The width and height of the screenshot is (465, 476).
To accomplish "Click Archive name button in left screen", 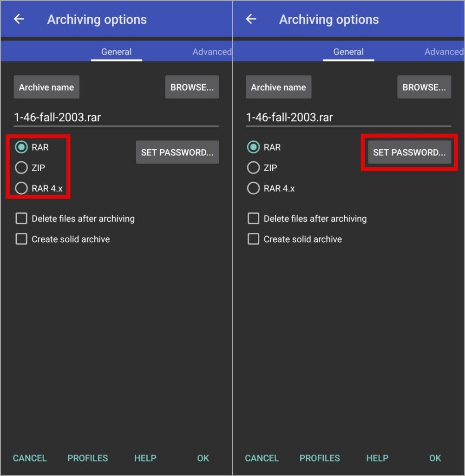I will coord(46,87).
